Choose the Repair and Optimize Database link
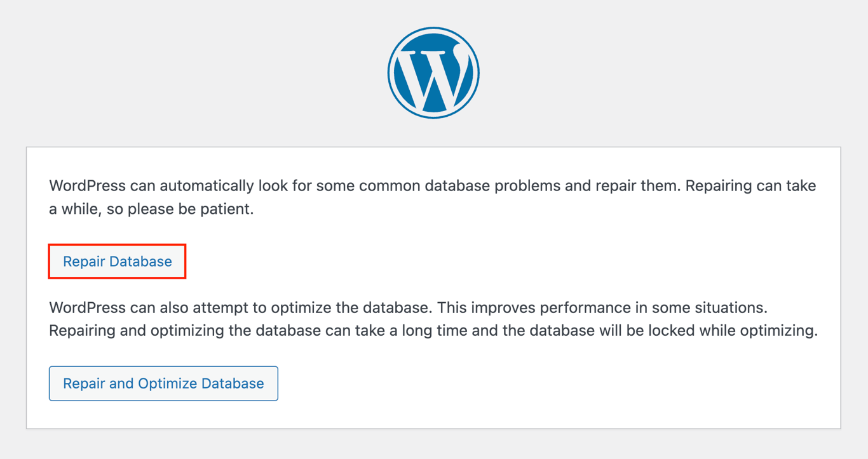 point(163,383)
